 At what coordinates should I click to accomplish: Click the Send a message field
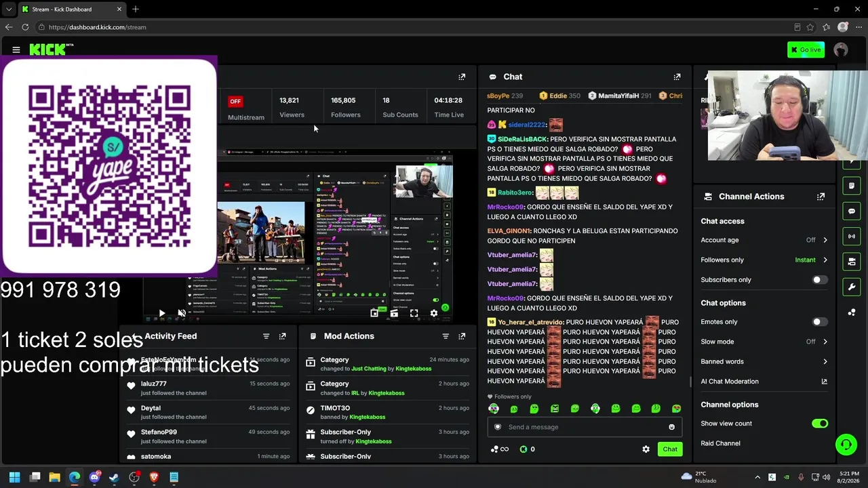click(585, 427)
